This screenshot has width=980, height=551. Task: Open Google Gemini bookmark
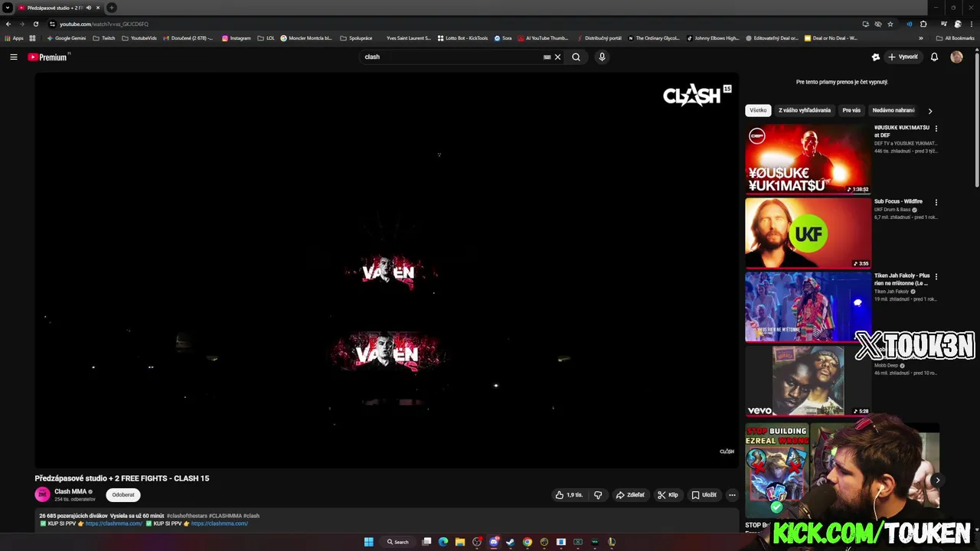(67, 37)
